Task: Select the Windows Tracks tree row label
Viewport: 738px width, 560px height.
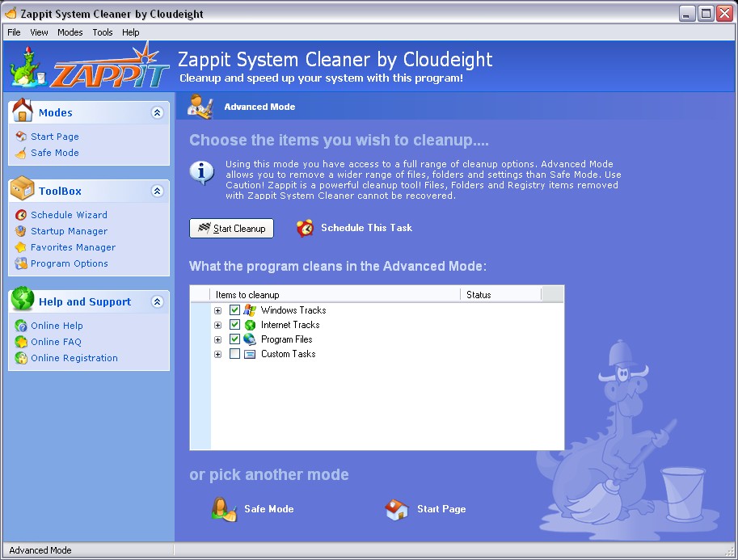Action: tap(293, 310)
